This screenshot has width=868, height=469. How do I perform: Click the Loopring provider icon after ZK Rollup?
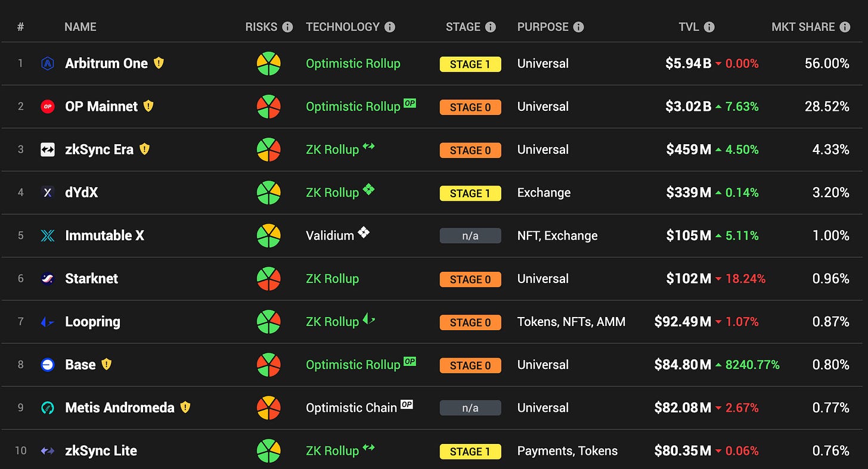pyautogui.click(x=368, y=319)
